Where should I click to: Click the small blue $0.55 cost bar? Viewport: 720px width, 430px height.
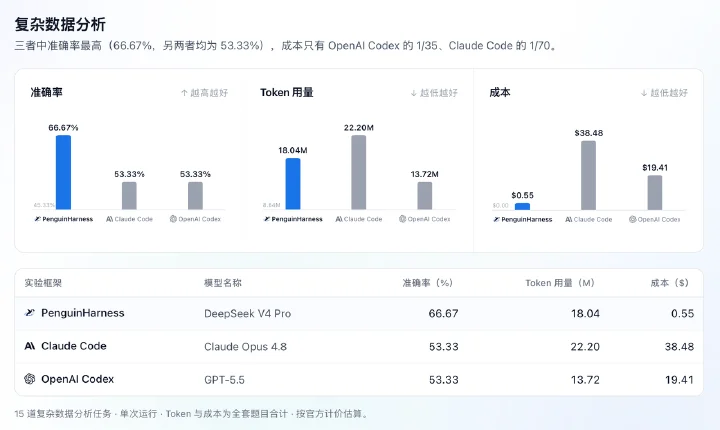522,207
